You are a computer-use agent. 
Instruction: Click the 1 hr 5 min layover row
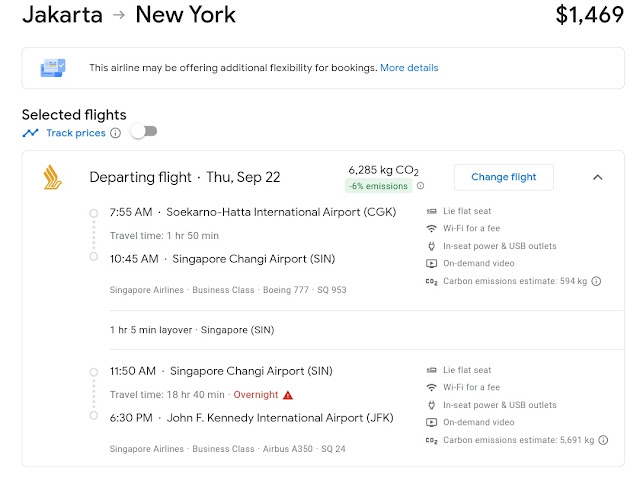[192, 329]
